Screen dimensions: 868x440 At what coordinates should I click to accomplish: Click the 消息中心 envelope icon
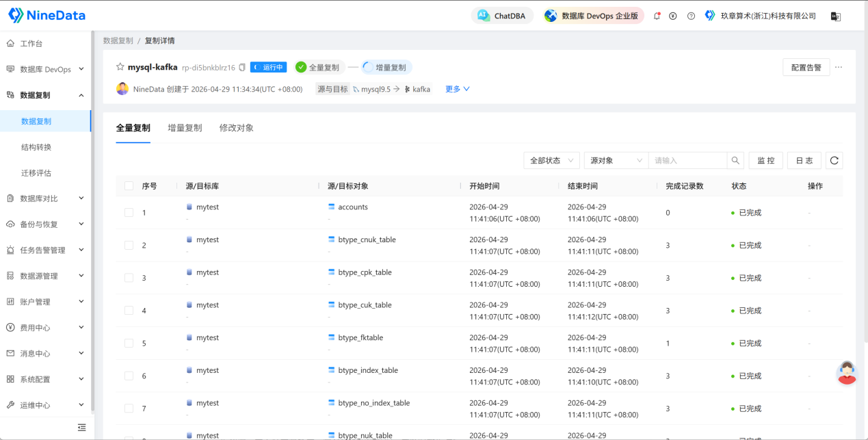coord(10,354)
